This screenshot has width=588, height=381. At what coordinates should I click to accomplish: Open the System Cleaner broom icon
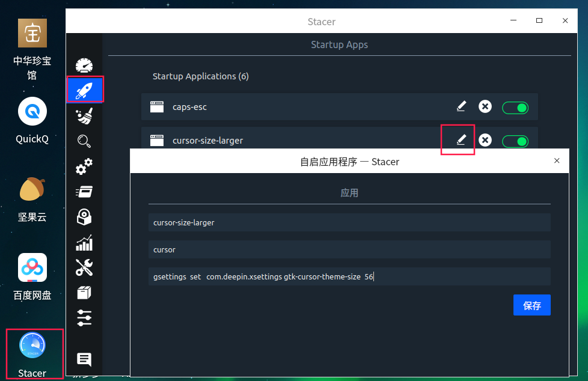[84, 116]
